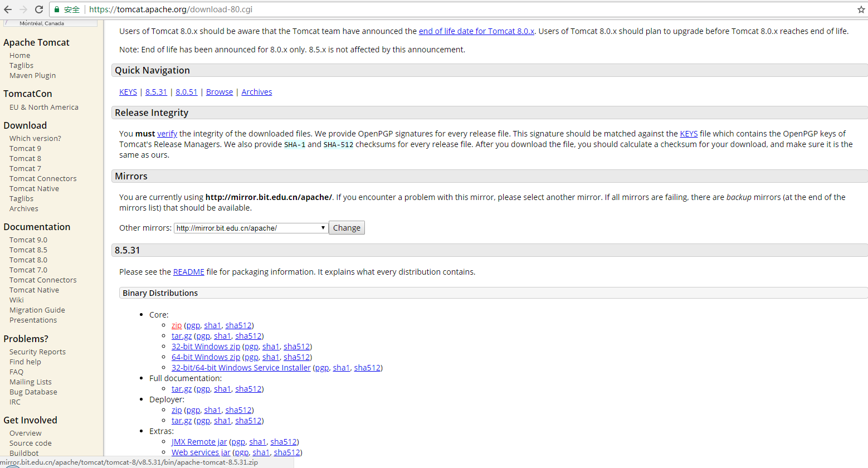Open Security Reports sidebar link
This screenshot has height=468, width=868.
point(37,352)
